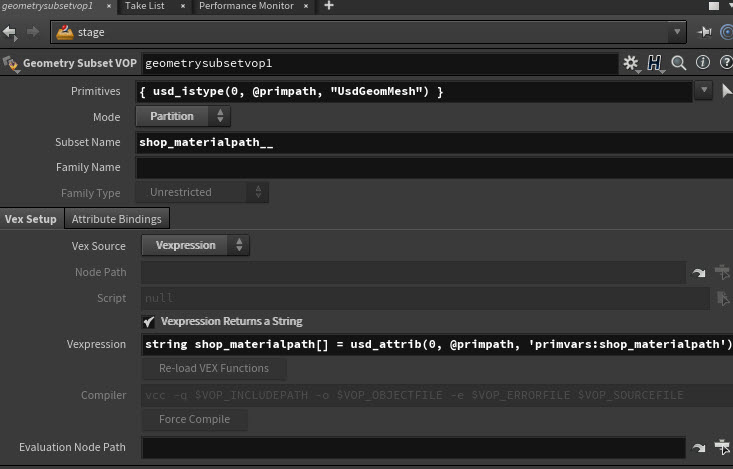
Task: Click the Subset Name parameter label
Action: 87,142
